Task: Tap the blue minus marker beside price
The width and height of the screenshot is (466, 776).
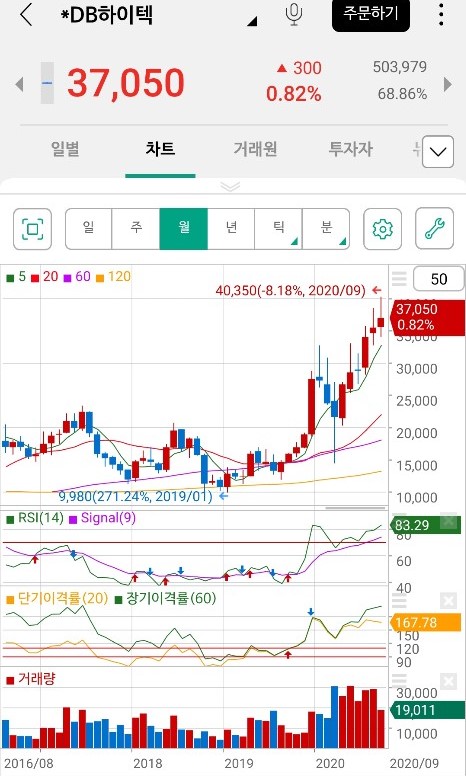Action: pyautogui.click(x=47, y=83)
